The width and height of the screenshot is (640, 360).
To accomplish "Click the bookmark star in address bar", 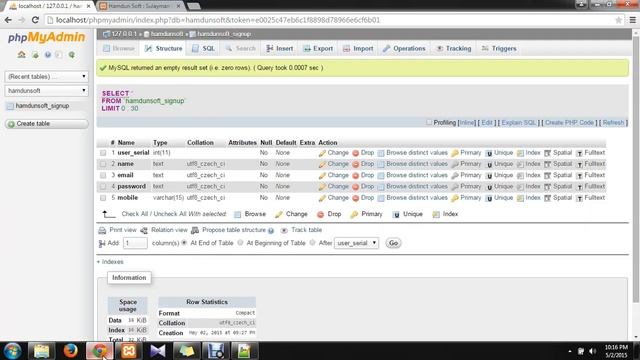I will [x=618, y=20].
